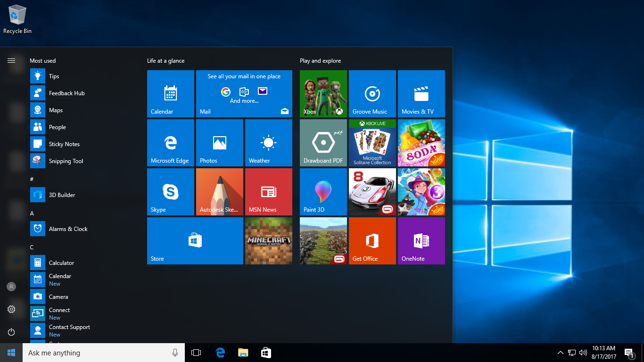Activate Cortana microphone voice input
The image size is (644, 362).
tap(175, 353)
